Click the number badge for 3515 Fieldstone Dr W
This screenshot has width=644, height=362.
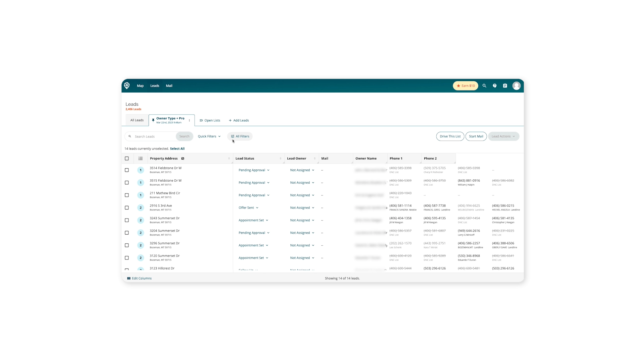(x=141, y=183)
